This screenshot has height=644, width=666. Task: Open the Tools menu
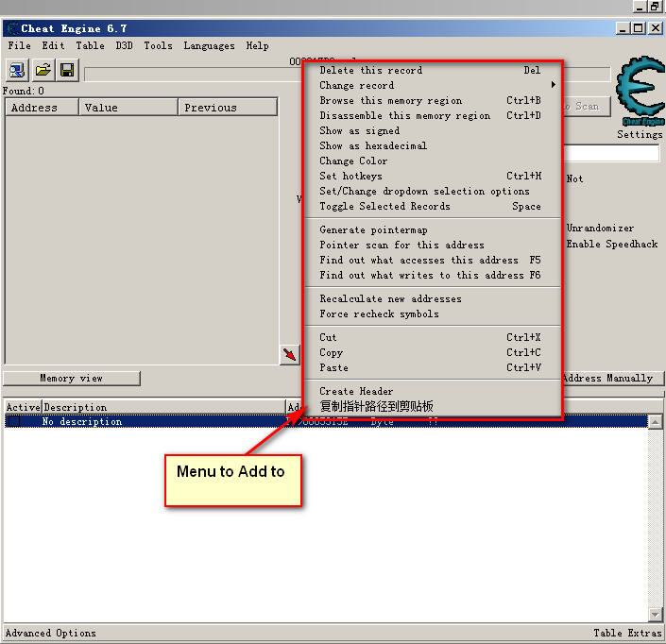[158, 45]
